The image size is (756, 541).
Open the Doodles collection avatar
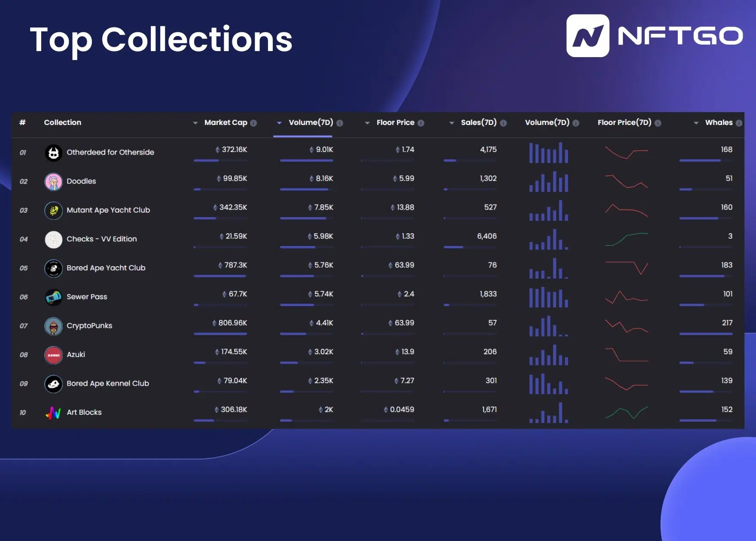click(x=54, y=181)
